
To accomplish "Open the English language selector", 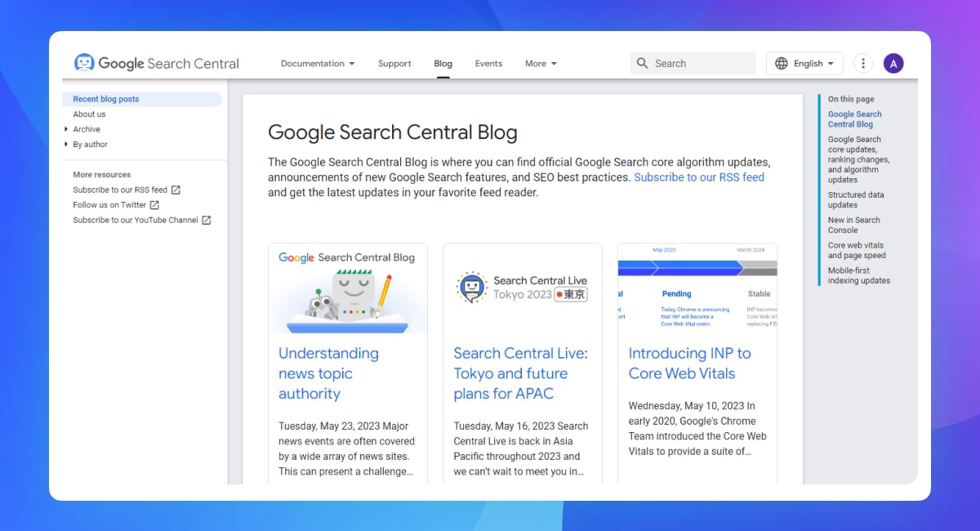I will [x=804, y=63].
